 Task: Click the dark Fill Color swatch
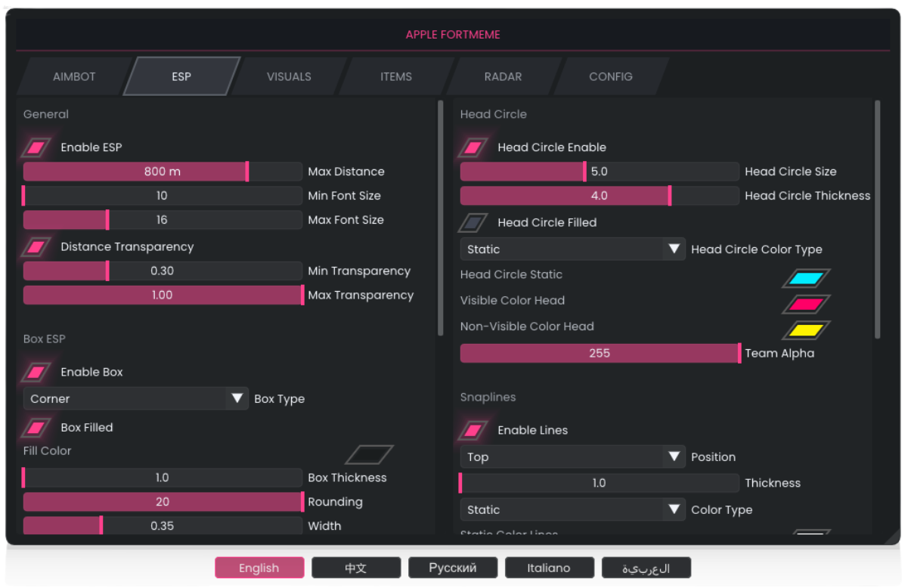(369, 454)
